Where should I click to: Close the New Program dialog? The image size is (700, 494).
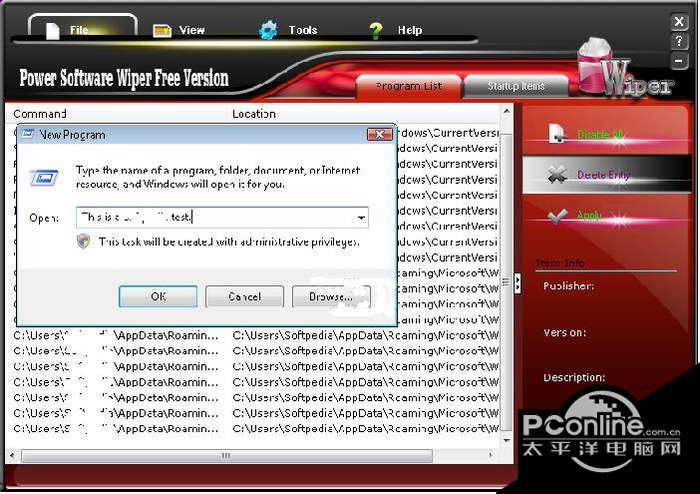pyautogui.click(x=379, y=134)
